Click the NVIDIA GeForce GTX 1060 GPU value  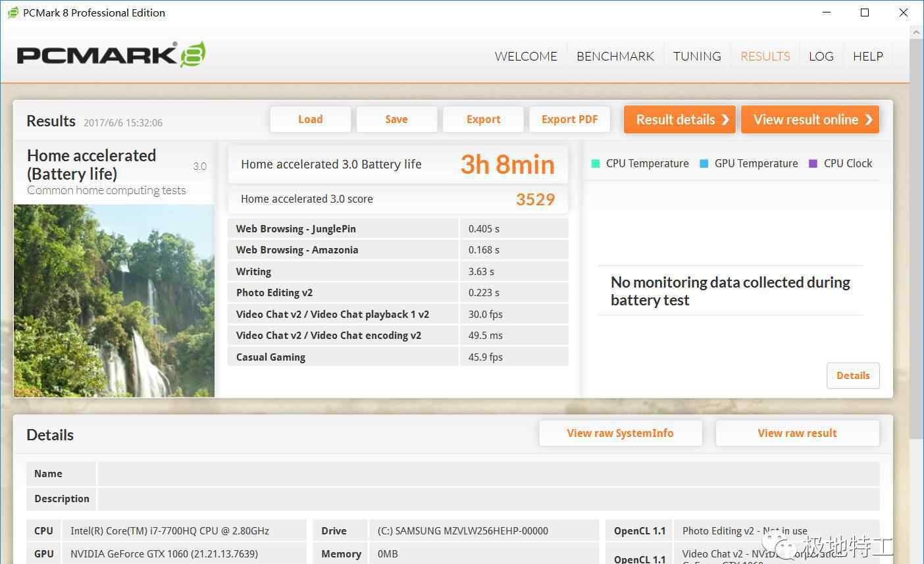(164, 554)
